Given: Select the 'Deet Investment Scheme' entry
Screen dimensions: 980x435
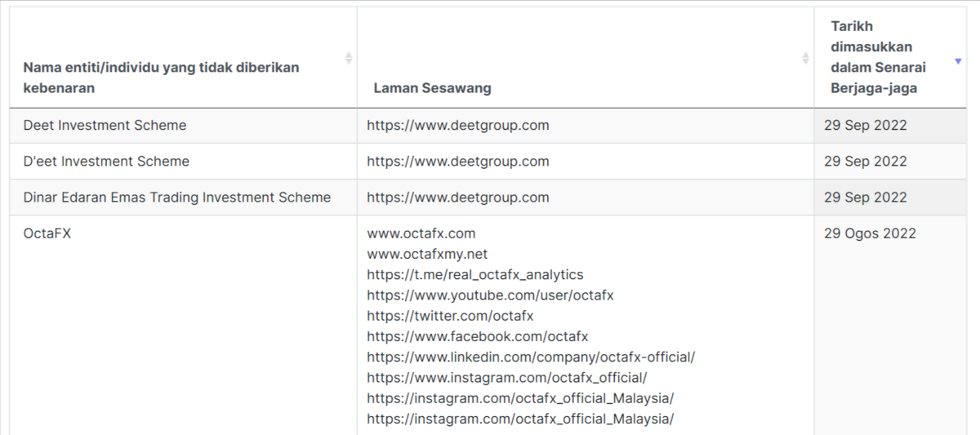Looking at the screenshot, I should click(105, 126).
